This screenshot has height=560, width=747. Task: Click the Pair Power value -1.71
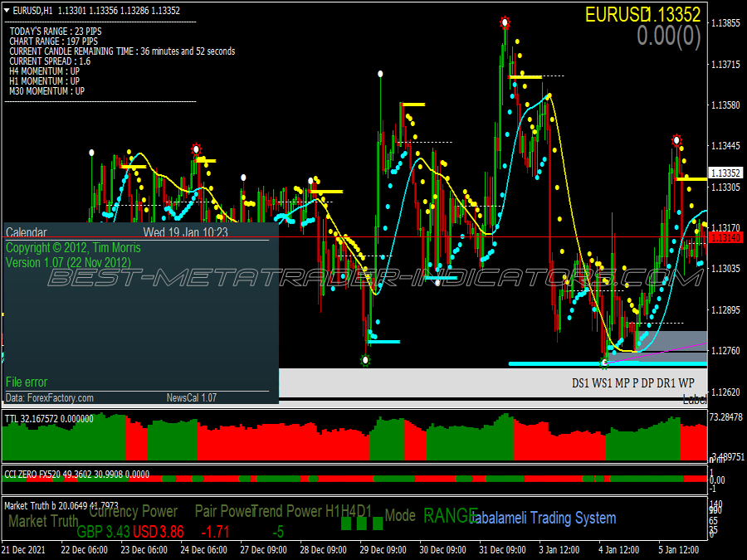tap(215, 532)
